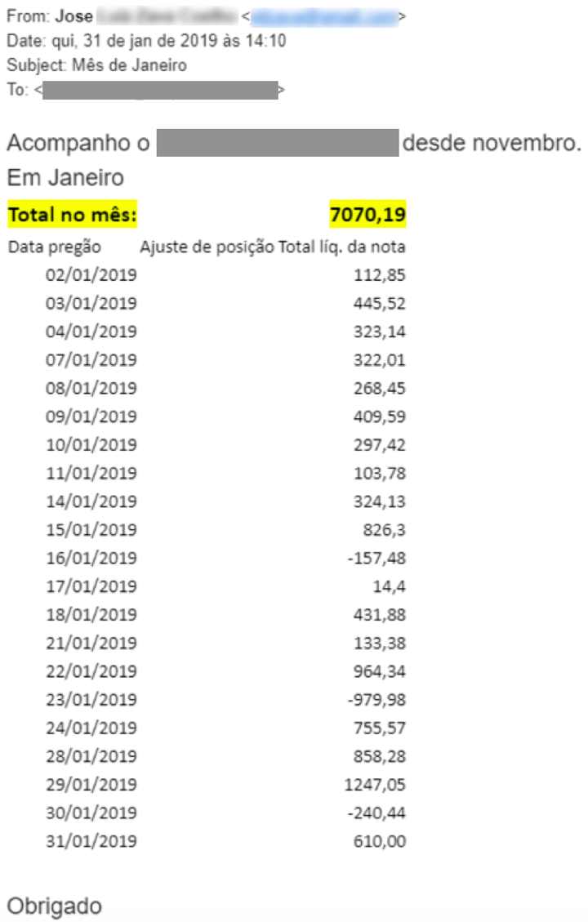Select the highlighted Total no mês label
The width and height of the screenshot is (588, 922).
[x=73, y=215]
